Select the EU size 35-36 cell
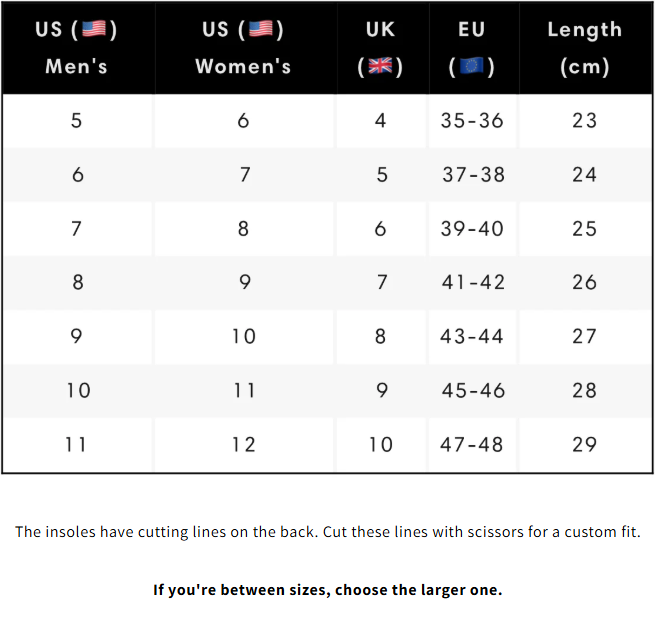This screenshot has width=656, height=628. [472, 121]
